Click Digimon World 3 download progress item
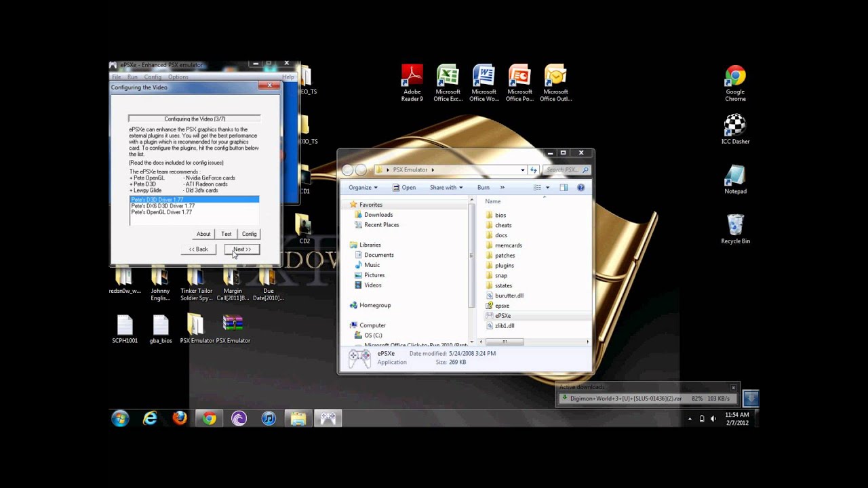 648,399
